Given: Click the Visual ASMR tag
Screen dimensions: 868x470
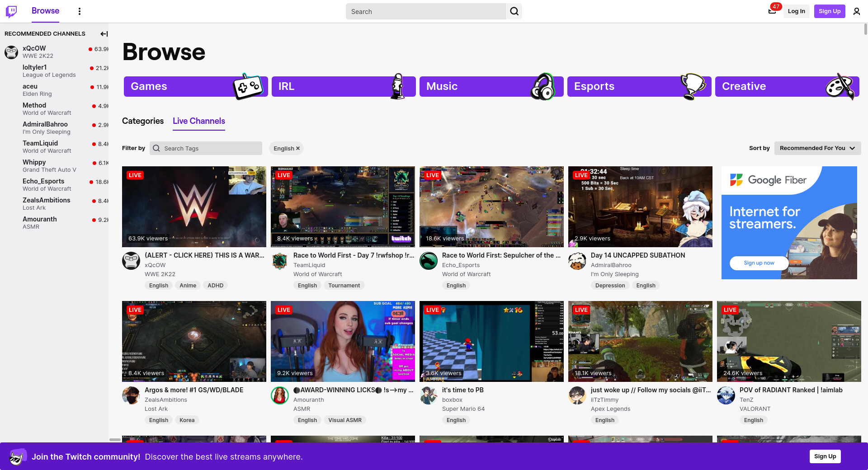Looking at the screenshot, I should coord(345,420).
